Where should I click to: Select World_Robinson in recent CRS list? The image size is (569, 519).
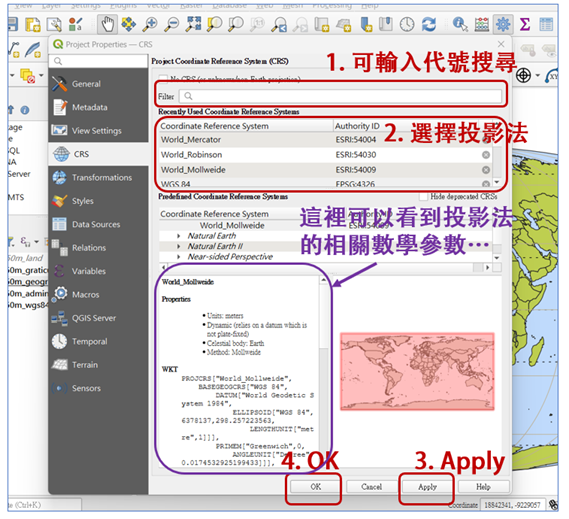(326, 155)
